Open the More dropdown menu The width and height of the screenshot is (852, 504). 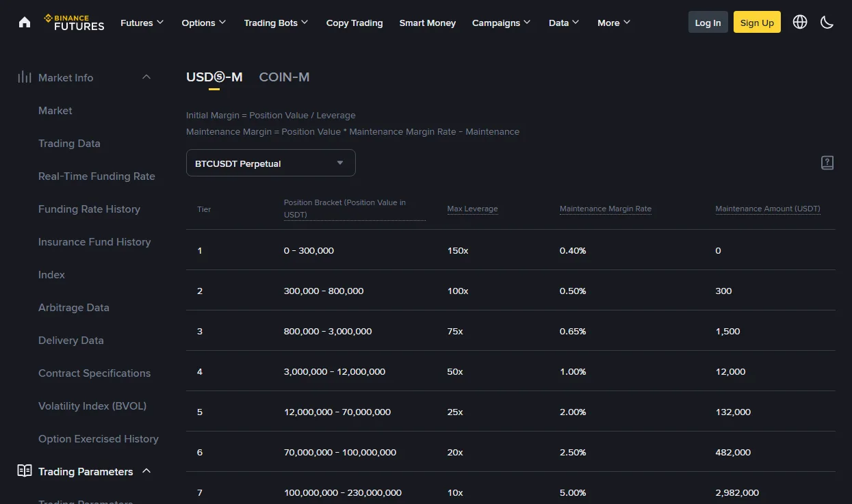[614, 23]
